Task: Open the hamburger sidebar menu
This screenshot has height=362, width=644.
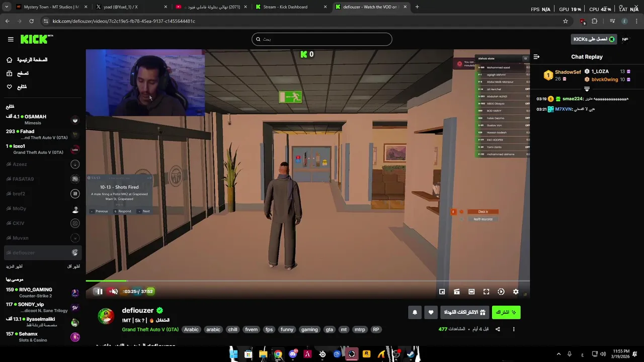Action: pyautogui.click(x=11, y=39)
